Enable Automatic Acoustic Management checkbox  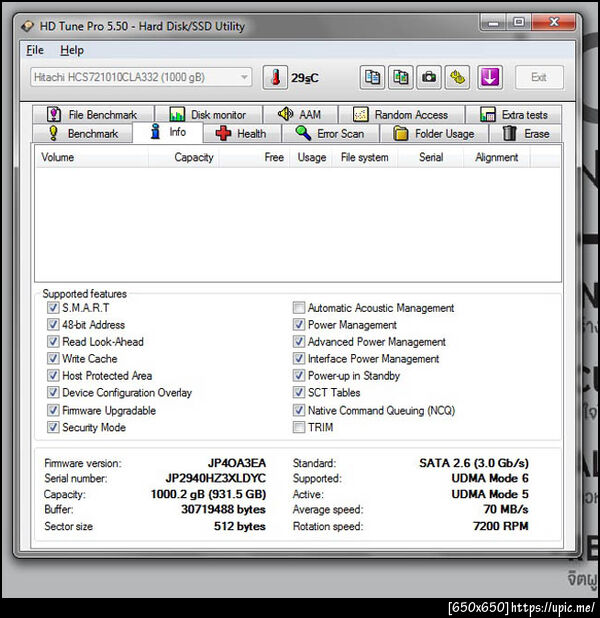pos(299,307)
